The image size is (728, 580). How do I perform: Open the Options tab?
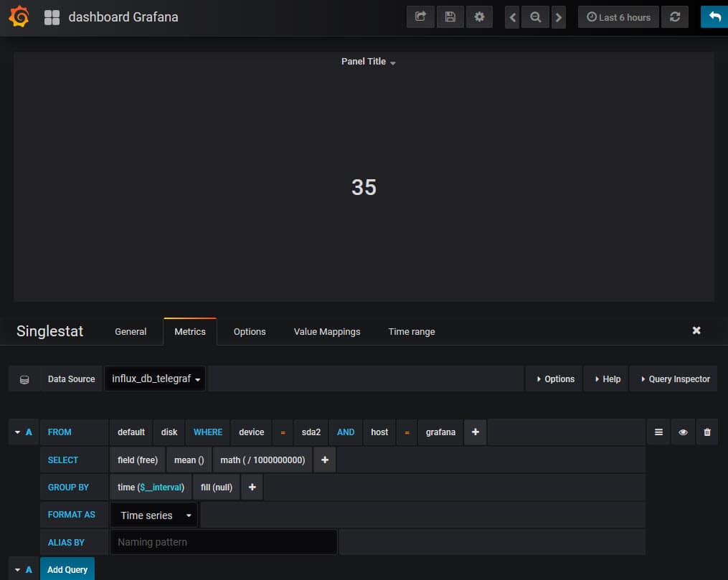[250, 332]
